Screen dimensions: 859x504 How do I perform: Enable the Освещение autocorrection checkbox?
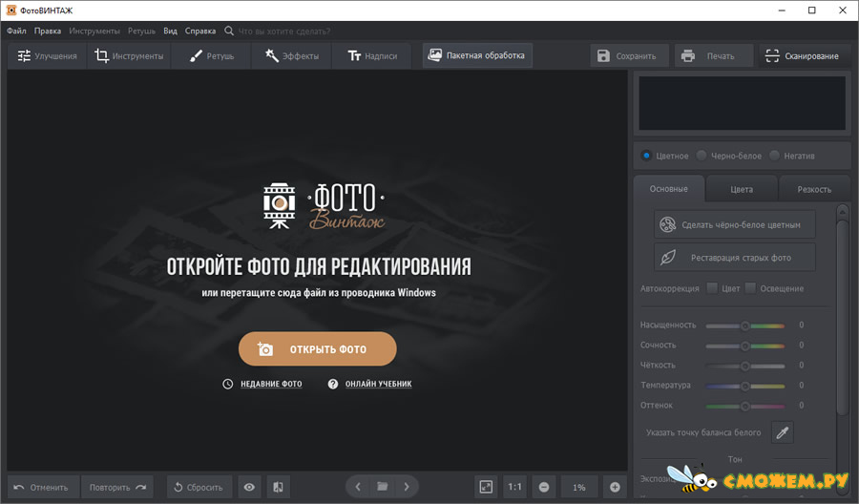(750, 287)
